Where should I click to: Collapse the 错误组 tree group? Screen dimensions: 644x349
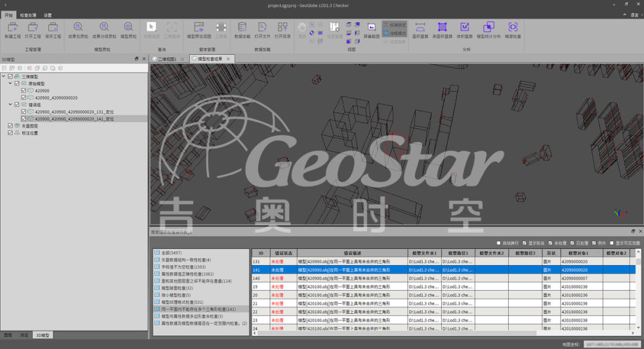click(x=10, y=104)
